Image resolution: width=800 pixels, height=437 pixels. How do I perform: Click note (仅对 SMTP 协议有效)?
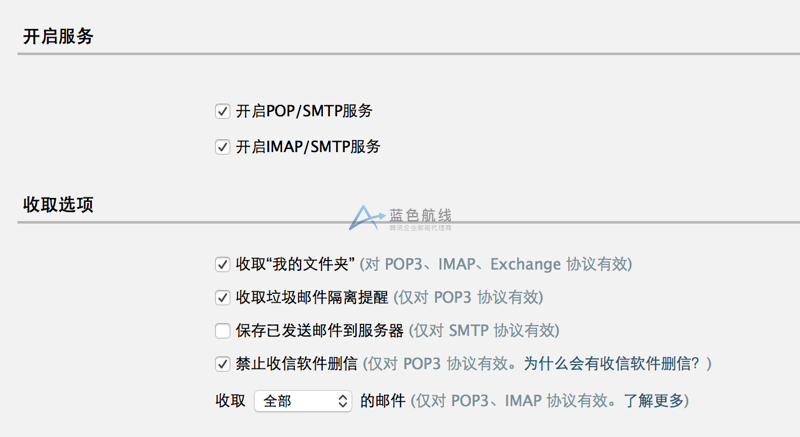pos(484,330)
